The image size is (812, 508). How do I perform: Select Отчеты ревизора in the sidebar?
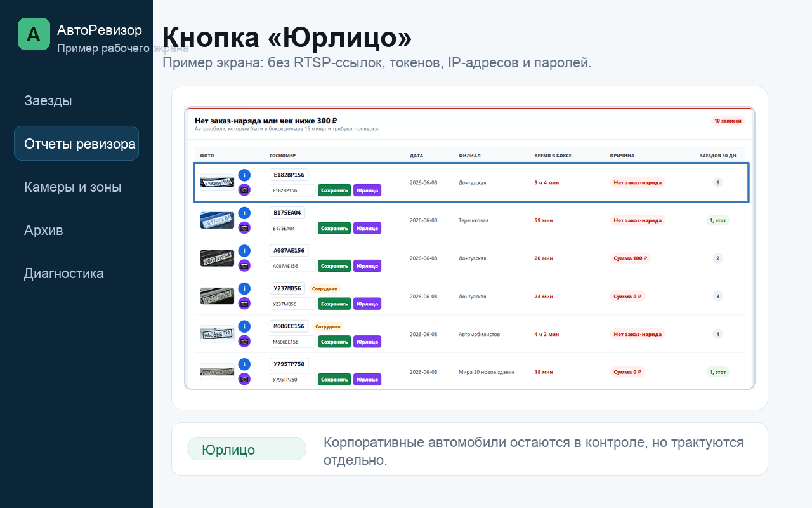click(x=77, y=144)
